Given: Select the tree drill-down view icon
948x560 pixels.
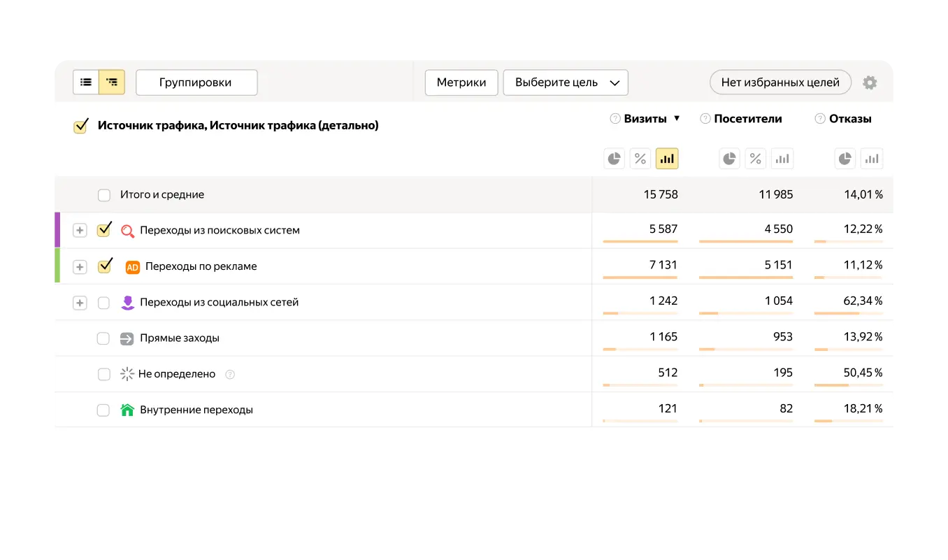Looking at the screenshot, I should tap(110, 82).
